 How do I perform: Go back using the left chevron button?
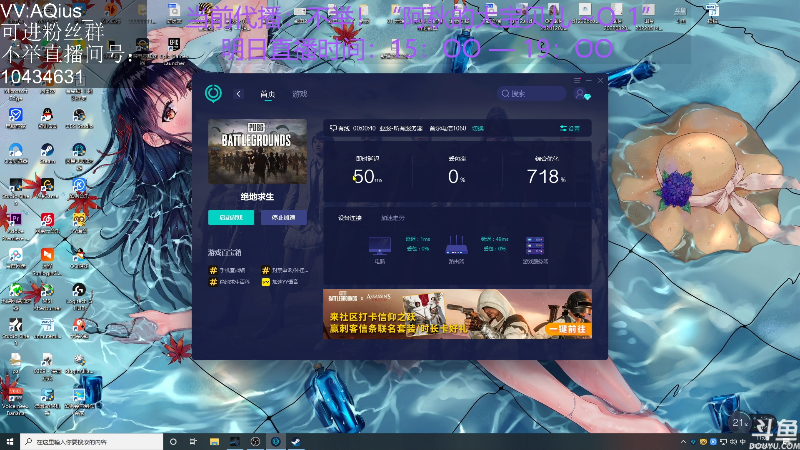point(238,94)
